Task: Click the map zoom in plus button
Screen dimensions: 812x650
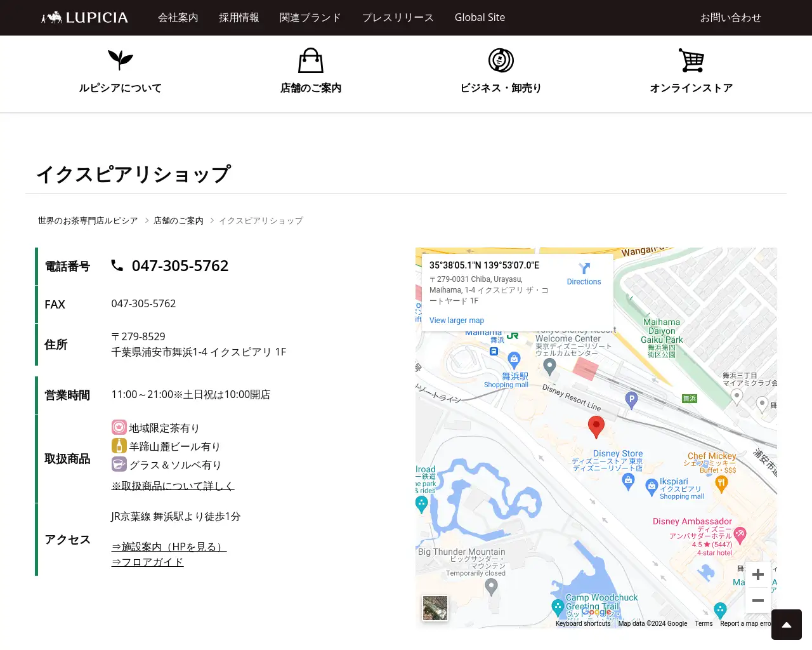Action: (758, 574)
